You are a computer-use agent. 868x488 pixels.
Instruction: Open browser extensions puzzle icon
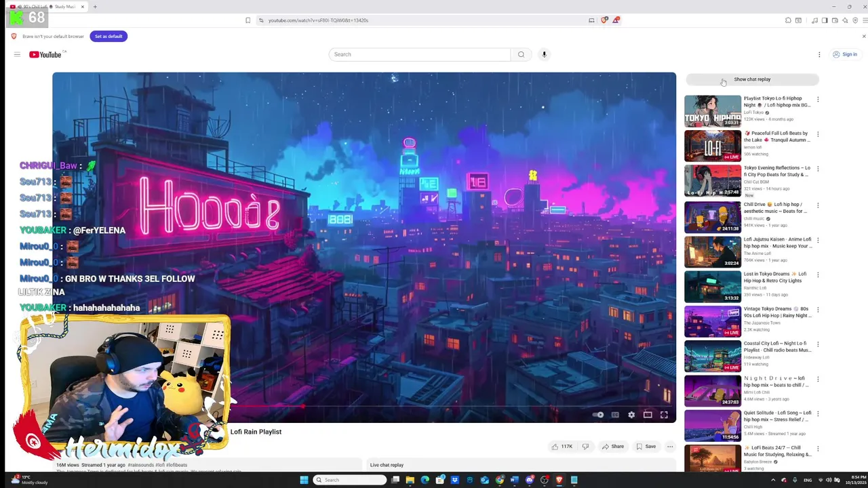(x=788, y=20)
